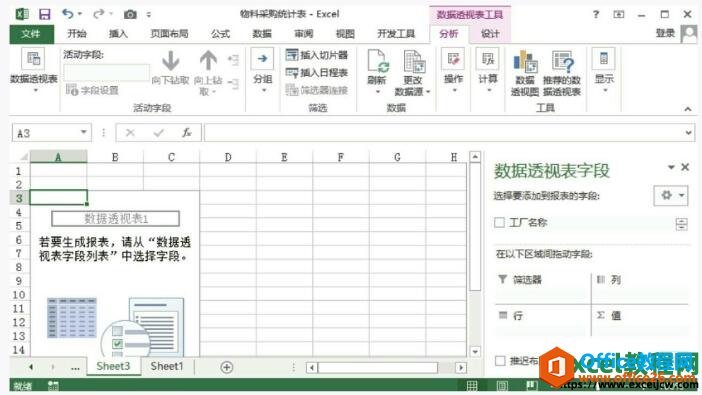This screenshot has width=702, height=395.
Task: Switch to the 开始 Home tab
Action: (77, 34)
